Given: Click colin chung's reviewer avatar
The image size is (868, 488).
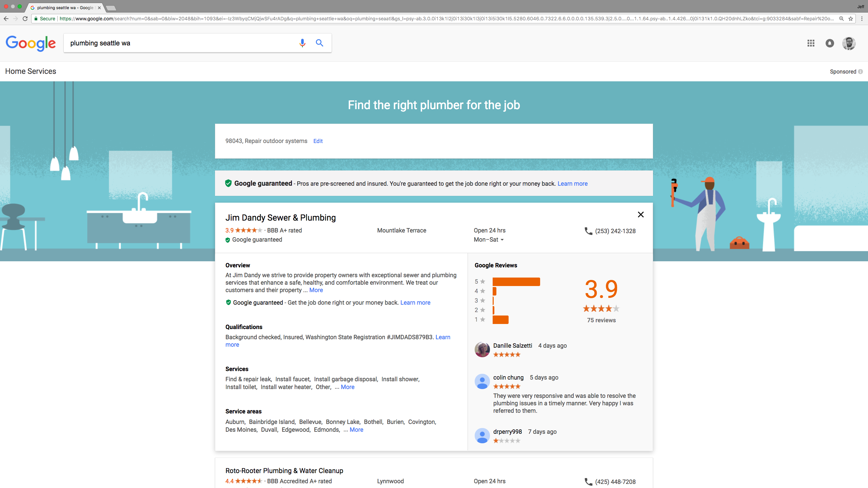Looking at the screenshot, I should 482,381.
